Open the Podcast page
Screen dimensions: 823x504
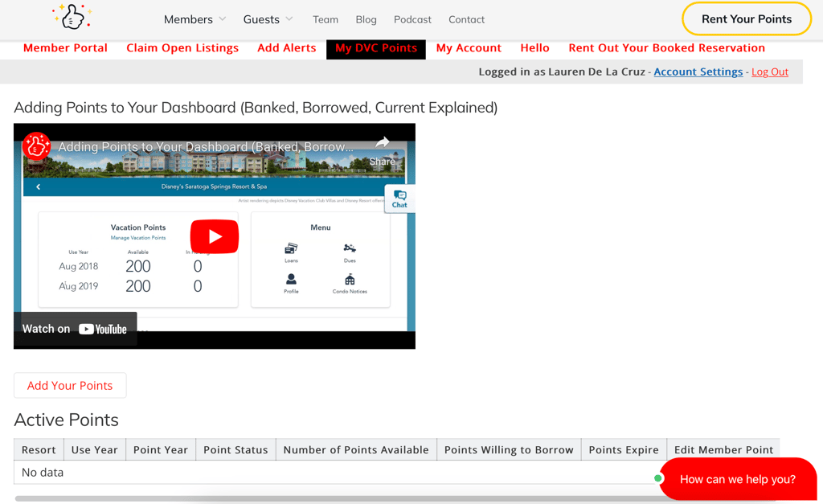click(x=412, y=19)
